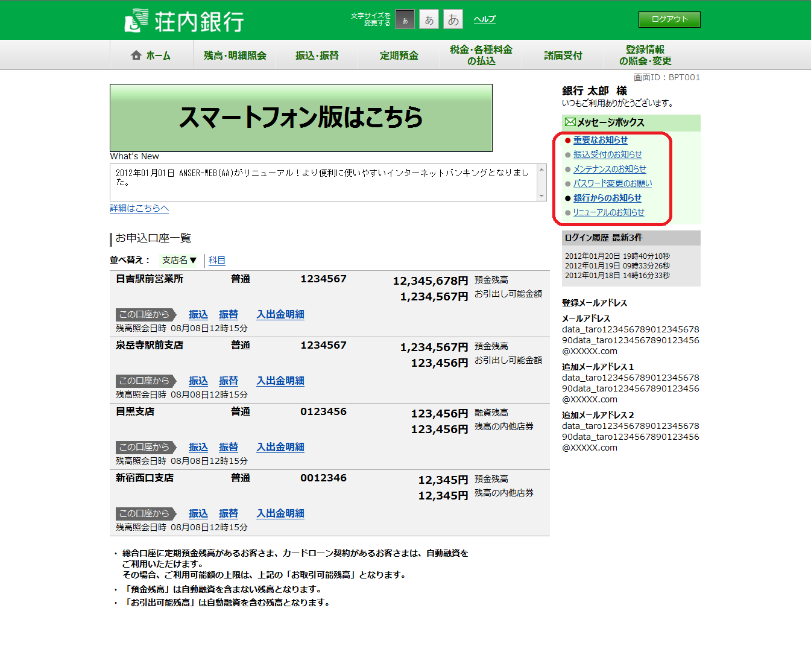Click the 荘内銀行 logo in the header
The height and width of the screenshot is (672, 811).
coord(185,21)
